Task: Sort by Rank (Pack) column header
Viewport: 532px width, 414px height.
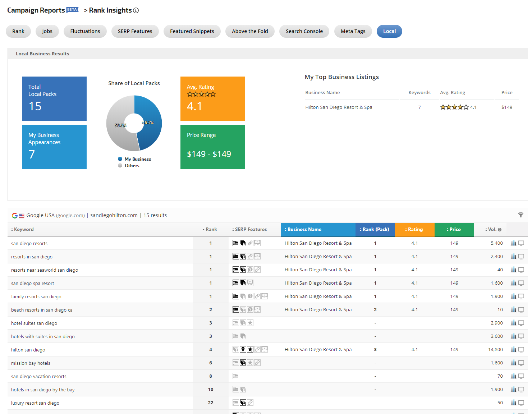Action: click(375, 230)
